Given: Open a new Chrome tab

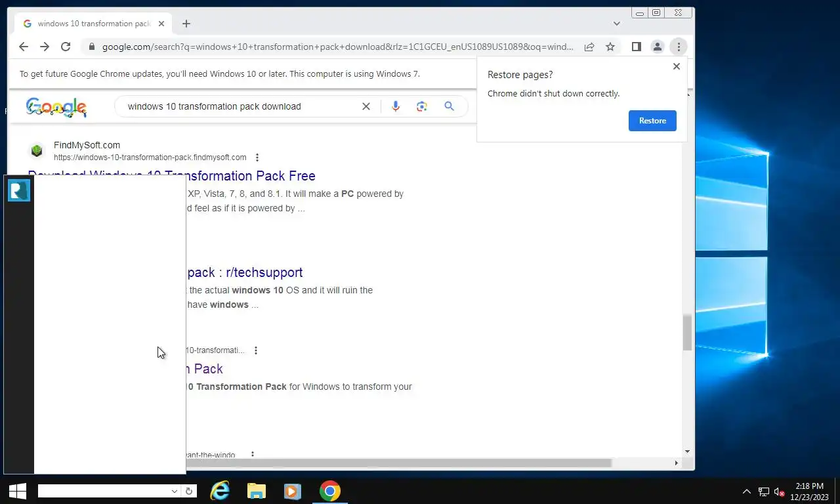Looking at the screenshot, I should pos(186,24).
